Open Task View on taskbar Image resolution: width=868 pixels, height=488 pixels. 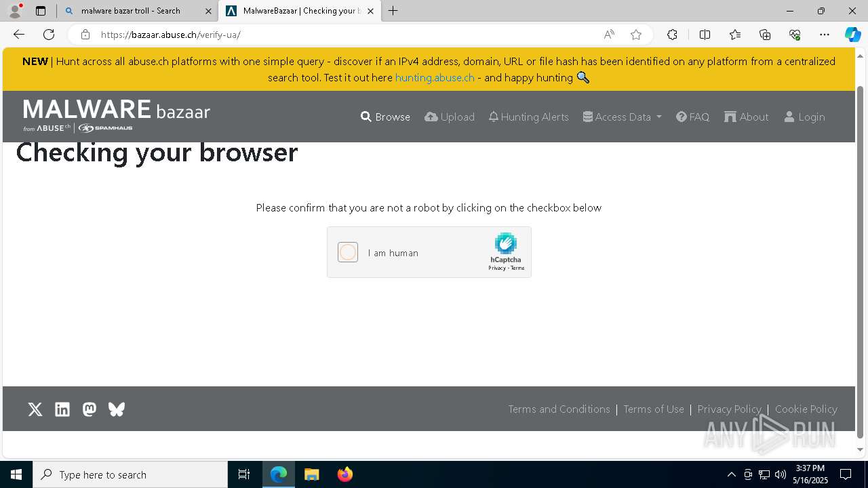tap(244, 474)
